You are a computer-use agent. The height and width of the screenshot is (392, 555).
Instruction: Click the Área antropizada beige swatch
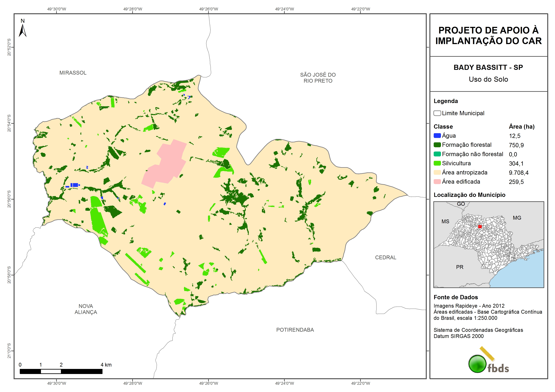pos(437,172)
